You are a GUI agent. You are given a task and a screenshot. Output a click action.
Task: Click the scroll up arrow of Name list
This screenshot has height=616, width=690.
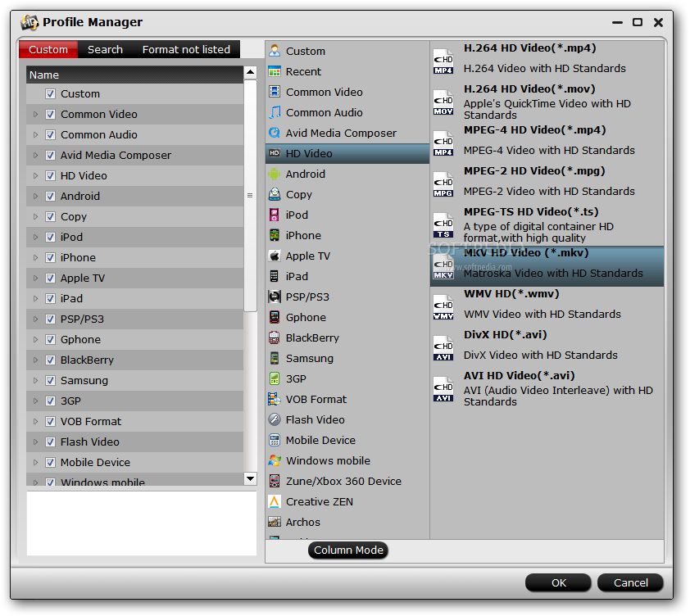point(251,72)
